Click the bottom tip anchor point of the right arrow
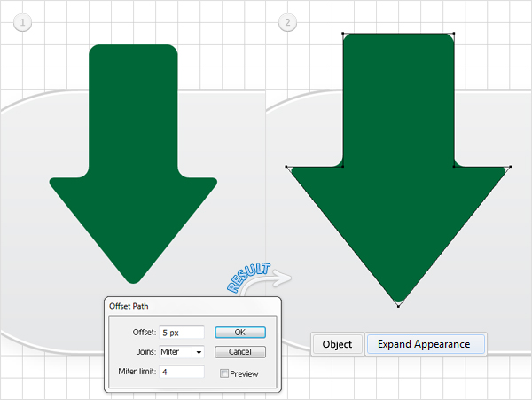The image size is (532, 400). pyautogui.click(x=398, y=307)
